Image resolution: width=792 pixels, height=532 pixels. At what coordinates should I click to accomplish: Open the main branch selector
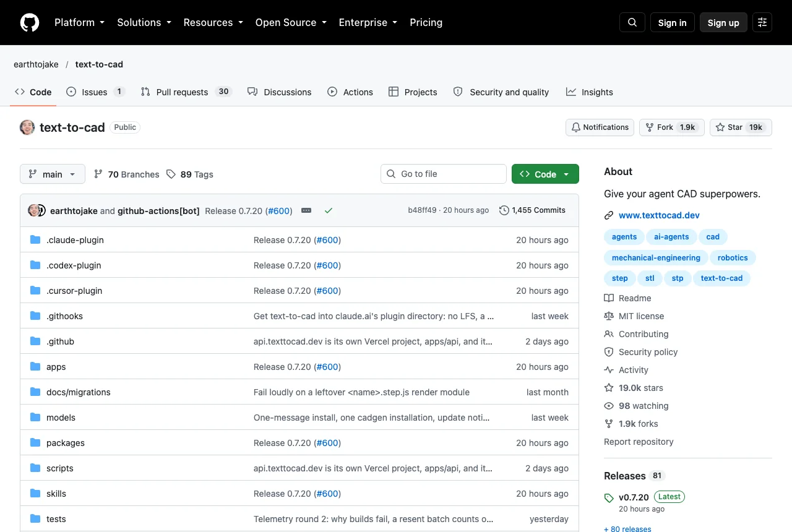(x=53, y=174)
